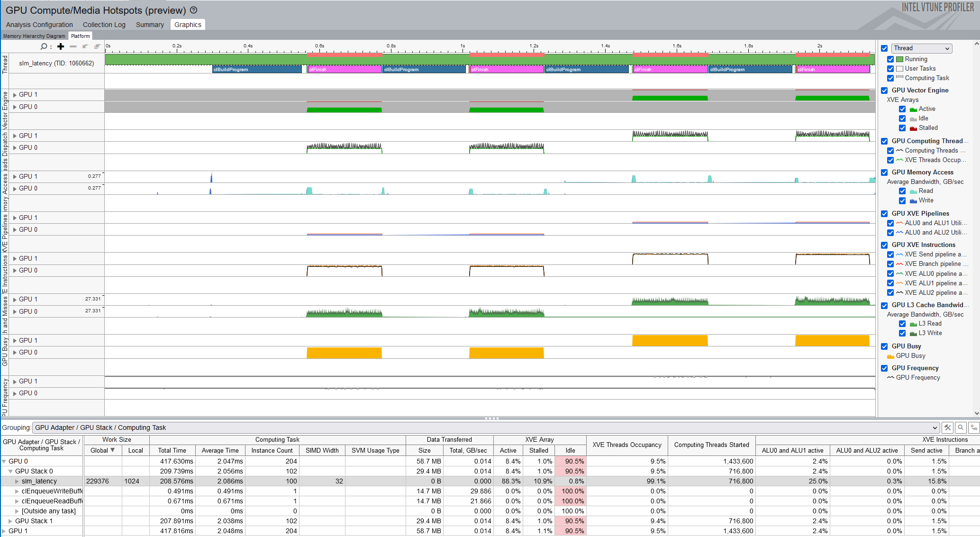Screen dimensions: 980x537
Task: Click the Instance Count column header
Action: [x=272, y=450]
